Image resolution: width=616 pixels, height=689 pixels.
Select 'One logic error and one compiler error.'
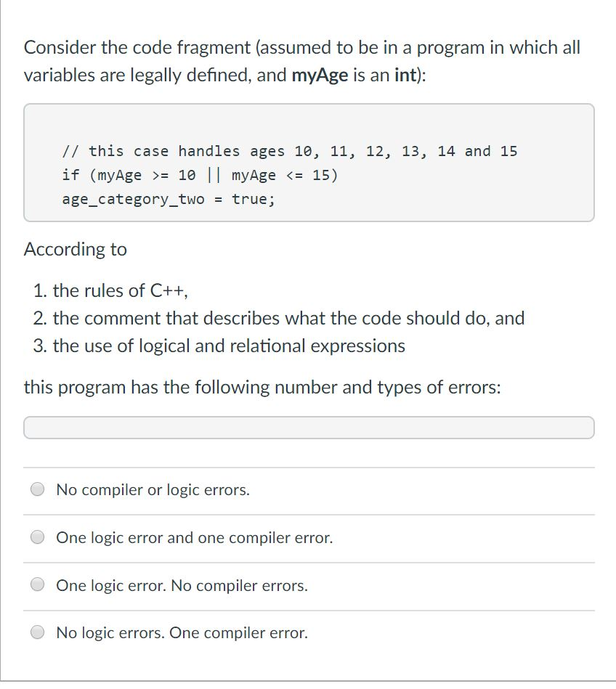(37, 537)
